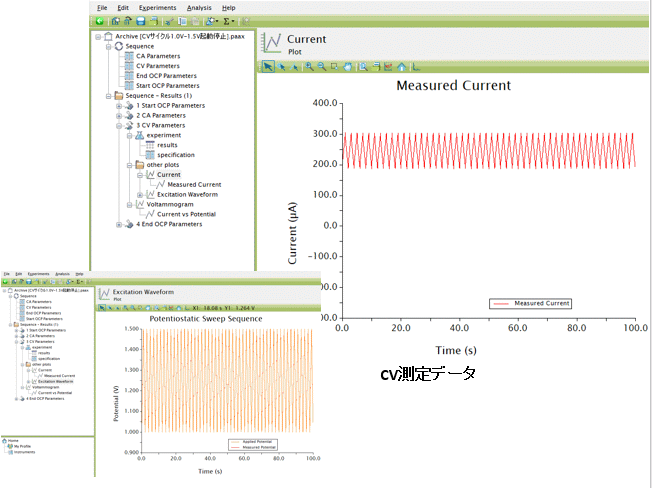Screen dimensions: 652x488
Task: Collapse the Sequence - Results (1) folder
Action: 109,96
